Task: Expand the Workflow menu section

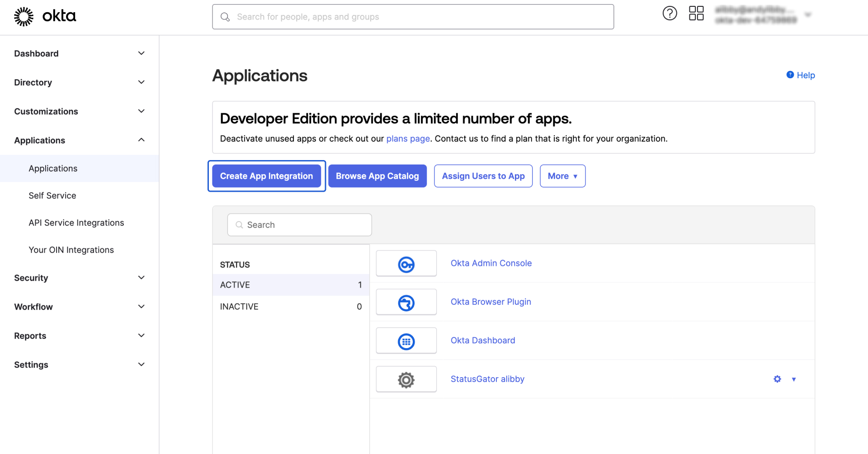Action: [x=141, y=307]
